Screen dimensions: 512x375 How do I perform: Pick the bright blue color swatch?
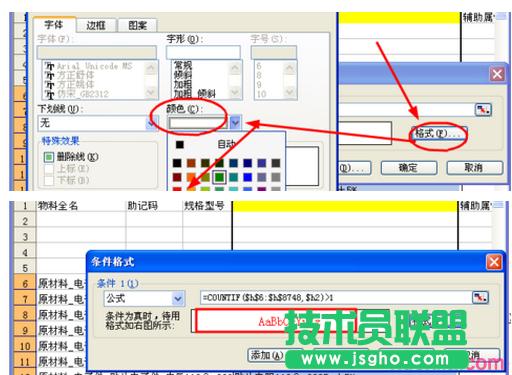pos(248,177)
